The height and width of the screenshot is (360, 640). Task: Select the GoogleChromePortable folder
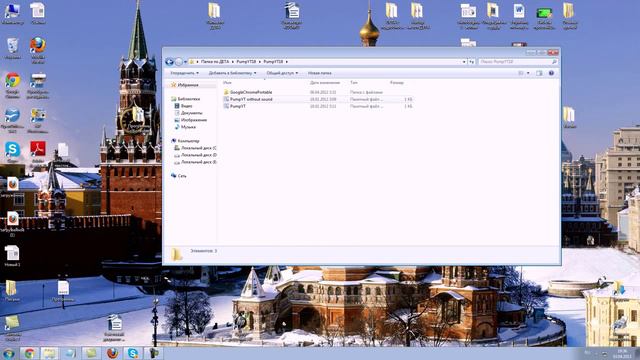[251, 92]
